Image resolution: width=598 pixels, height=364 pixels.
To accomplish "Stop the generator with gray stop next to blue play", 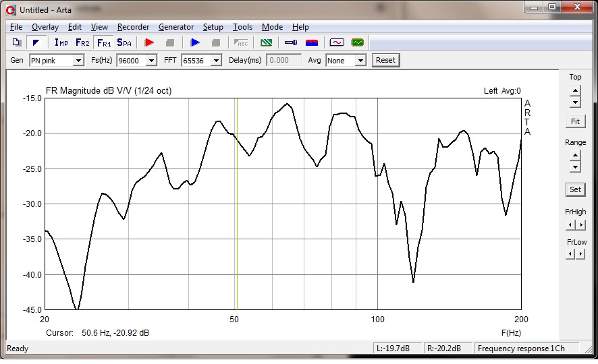I will pos(216,42).
